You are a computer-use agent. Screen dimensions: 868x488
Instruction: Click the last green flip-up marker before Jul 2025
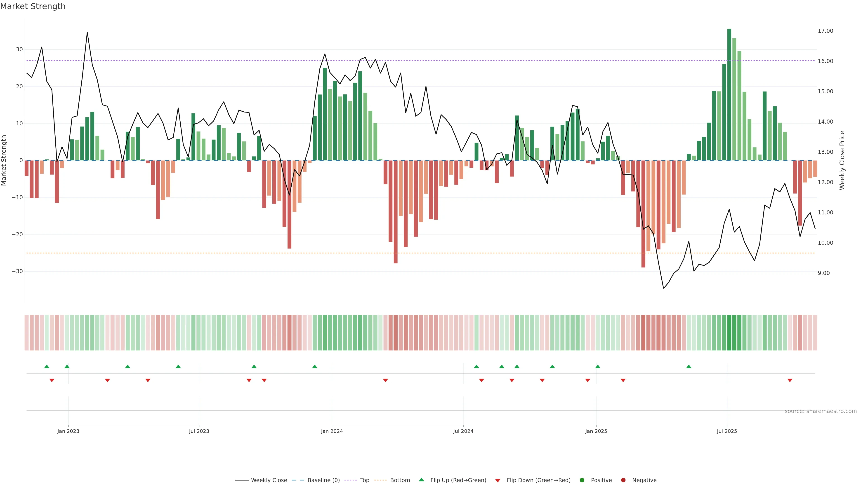pos(689,366)
